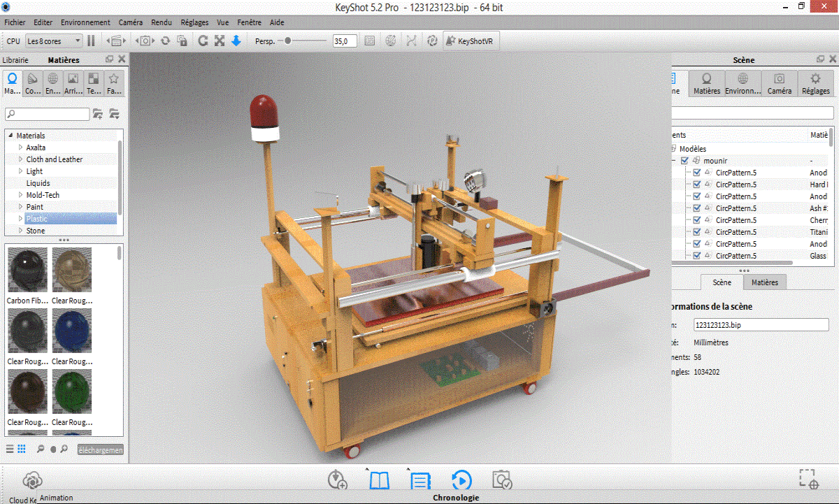Open the CPU cores dropdown

click(53, 41)
